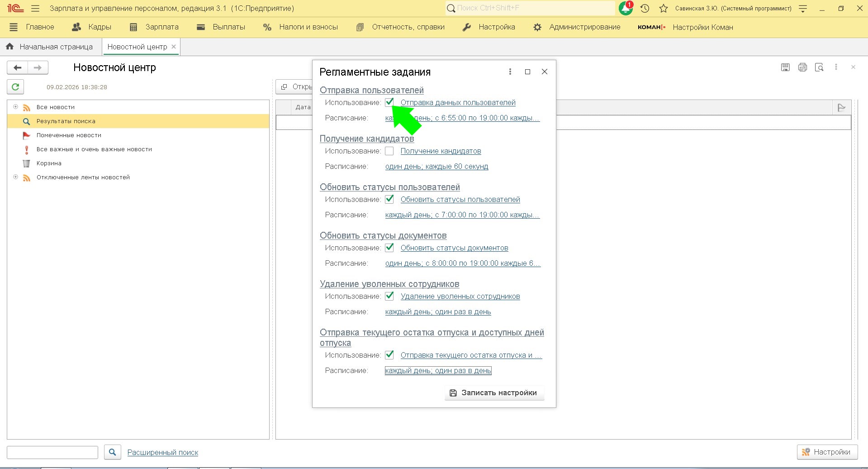This screenshot has width=868, height=469.
Task: Expand Отключенные ленты новостей node
Action: coord(15,177)
